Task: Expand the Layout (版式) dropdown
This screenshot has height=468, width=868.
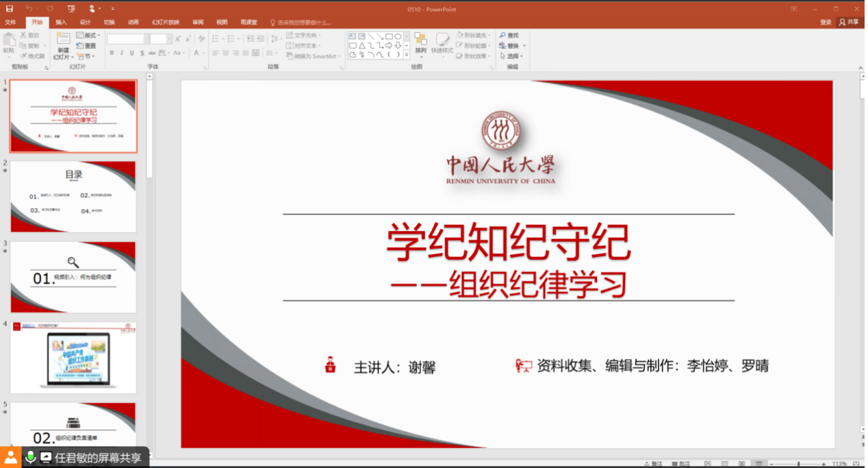Action: [x=88, y=35]
